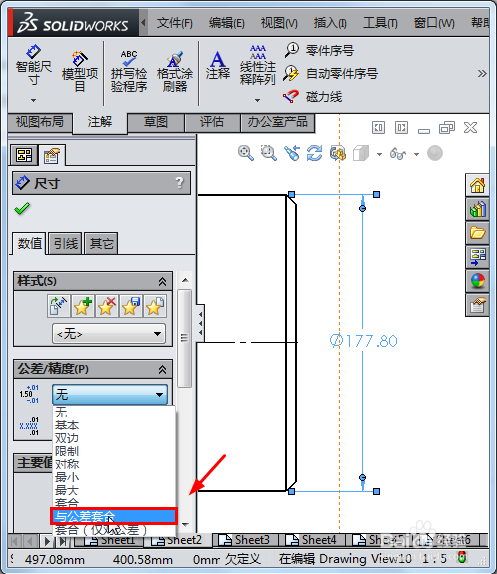Switch to the 其它 tab
The width and height of the screenshot is (497, 574).
coord(101,243)
